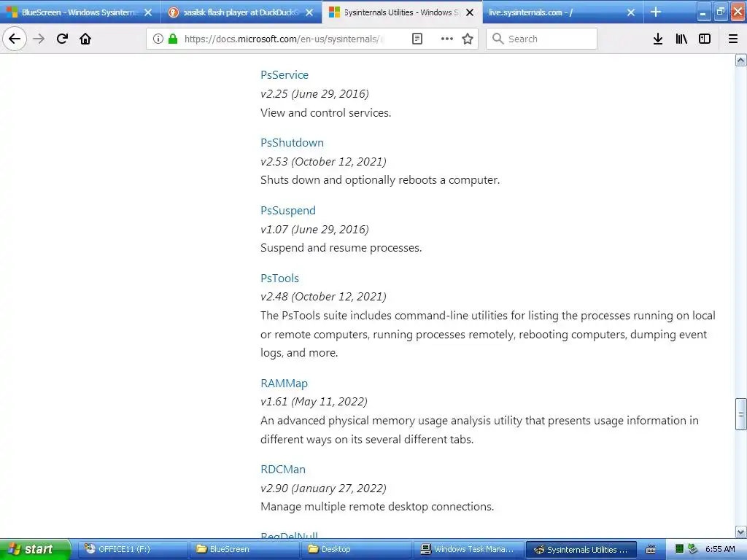Click the text v2.90 (January 27, 2022)
The image size is (747, 560).
coord(323,488)
